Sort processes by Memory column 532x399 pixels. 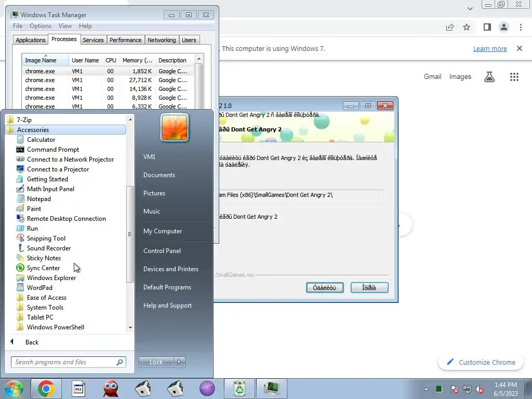[137, 60]
